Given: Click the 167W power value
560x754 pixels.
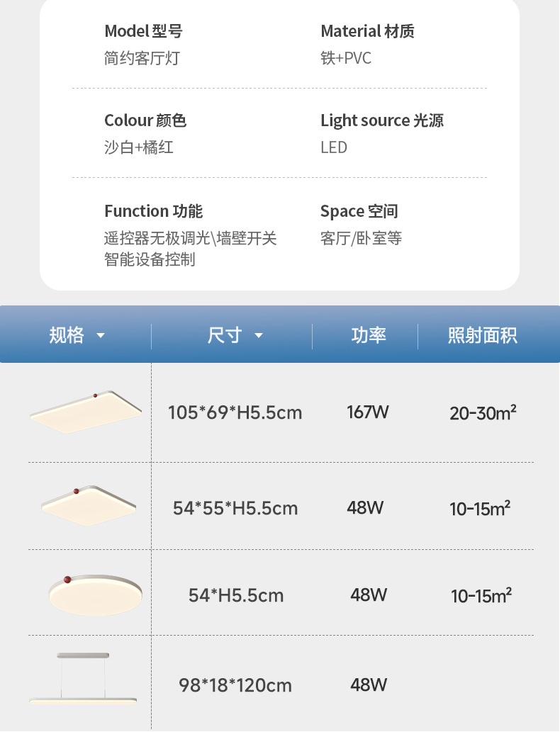Looking at the screenshot, I should [x=368, y=412].
